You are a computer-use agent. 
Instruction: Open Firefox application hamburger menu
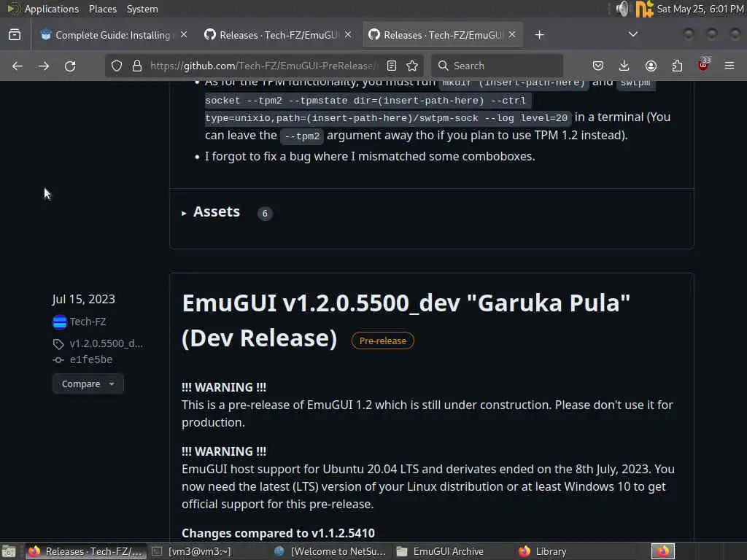[729, 66]
